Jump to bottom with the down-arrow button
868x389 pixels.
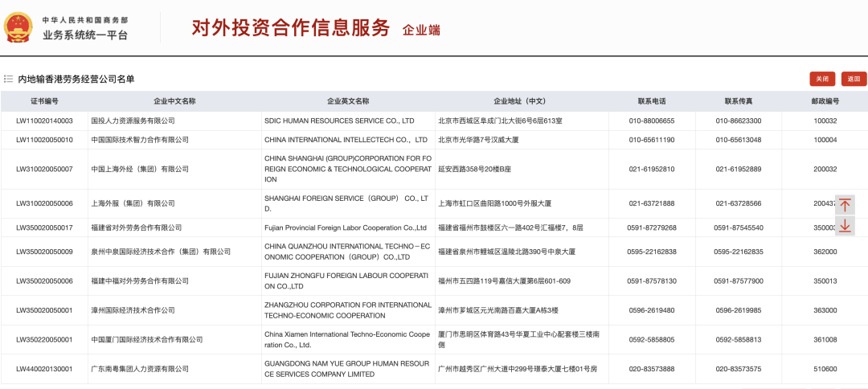point(845,226)
